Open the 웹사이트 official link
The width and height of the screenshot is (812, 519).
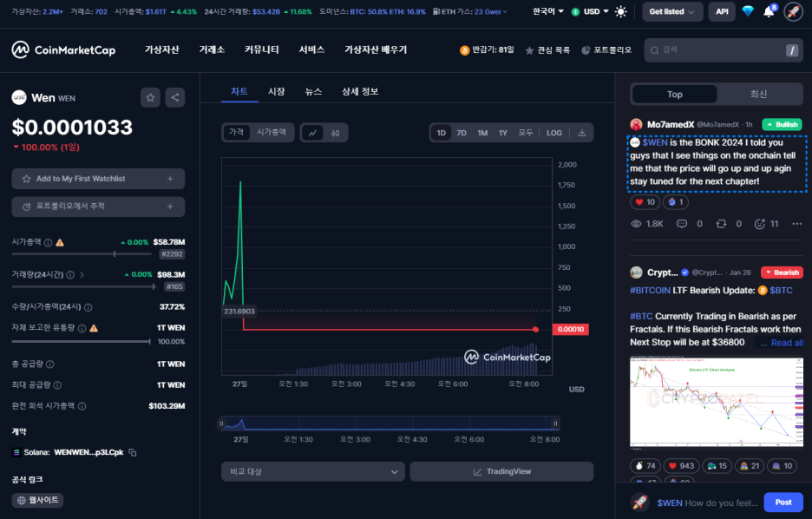[38, 501]
